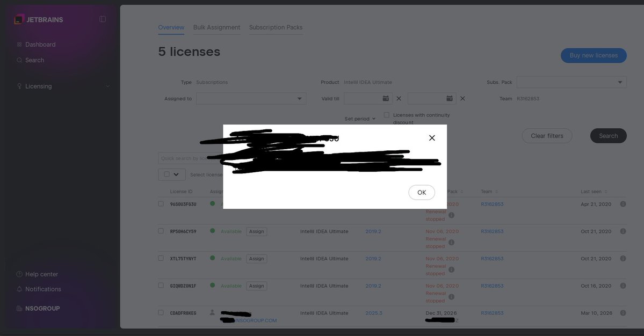644x336 pixels.
Task: Click the Buy new licenses button
Action: (594, 55)
